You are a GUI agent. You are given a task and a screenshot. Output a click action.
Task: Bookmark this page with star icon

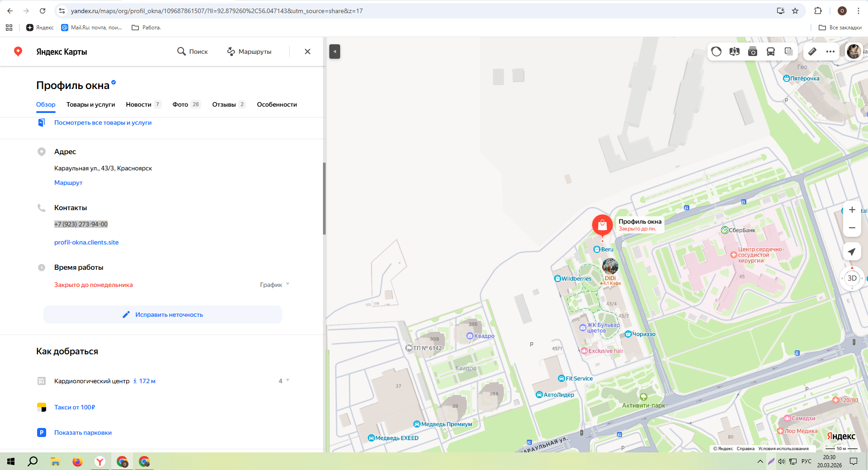pyautogui.click(x=795, y=11)
